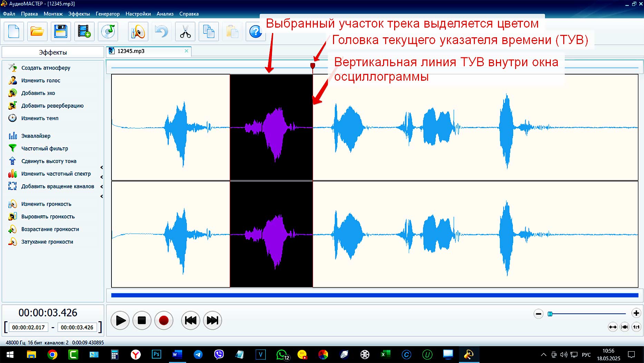Click the zoom slider handle
This screenshot has width=644, height=363.
pos(550,314)
